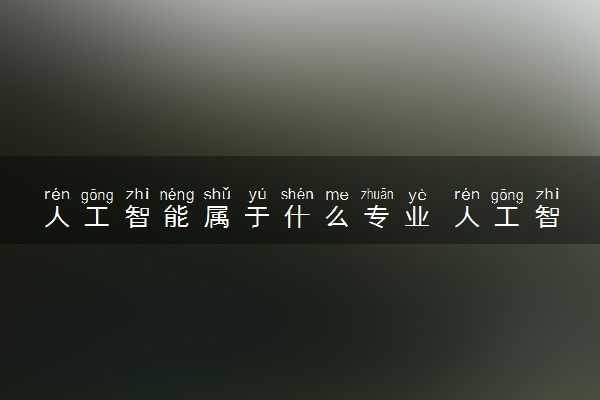Select the character 业 in the subtitle
The height and width of the screenshot is (400, 600).
pos(417,216)
